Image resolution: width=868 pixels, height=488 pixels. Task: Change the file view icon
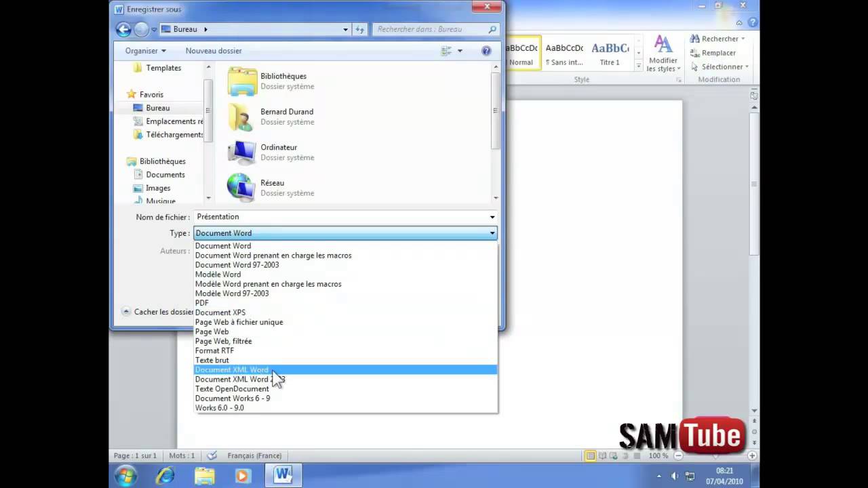(446, 51)
